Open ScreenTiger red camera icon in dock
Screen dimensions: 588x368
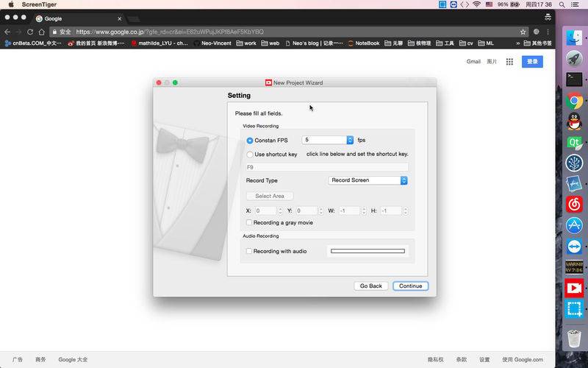click(574, 288)
